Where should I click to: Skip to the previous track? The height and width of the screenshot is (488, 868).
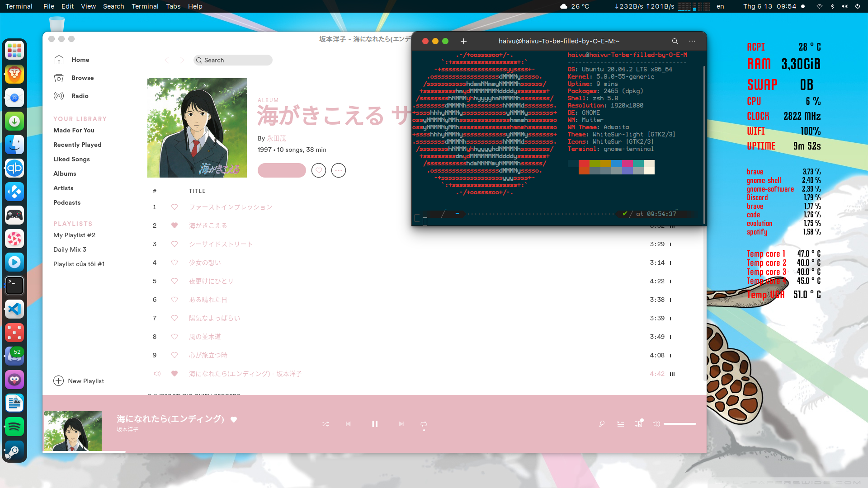coord(348,424)
